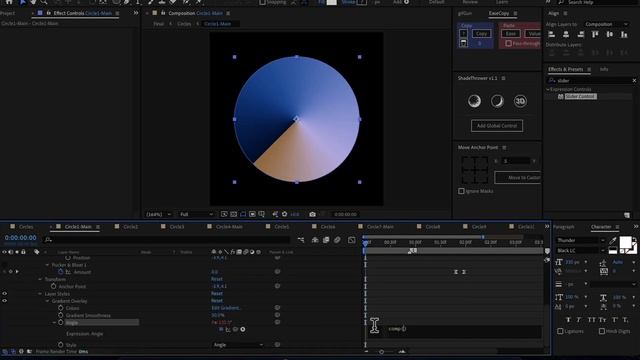Click the toolbar Fill color swatch
Viewport: 640px width, 360px height.
pyautogui.click(x=332, y=2)
